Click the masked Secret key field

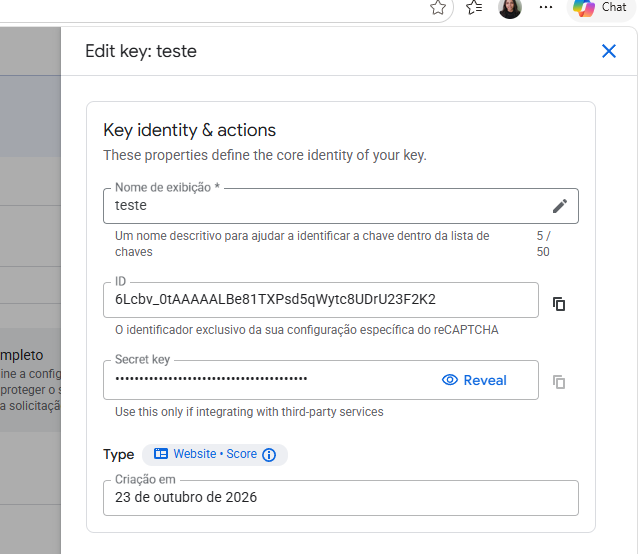tap(321, 380)
